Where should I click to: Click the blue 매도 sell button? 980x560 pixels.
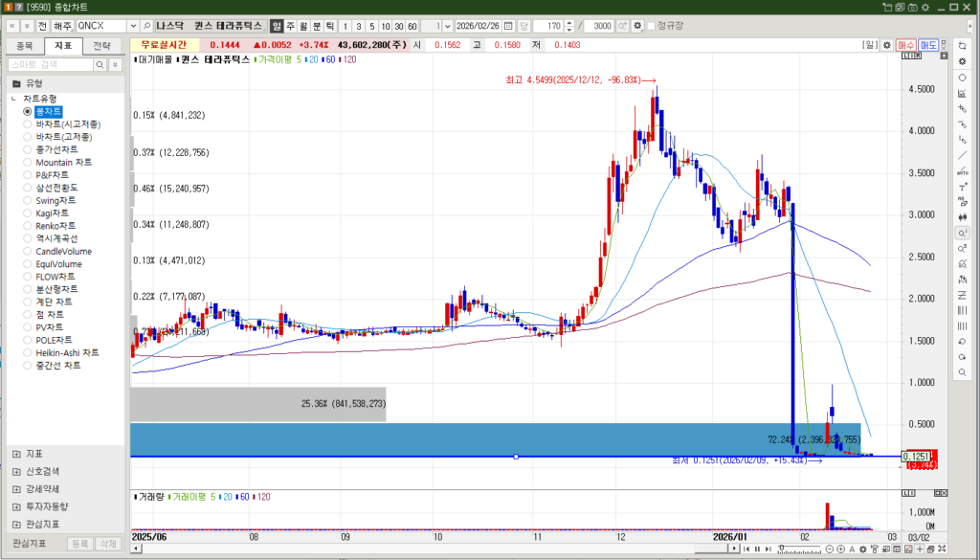click(x=928, y=45)
